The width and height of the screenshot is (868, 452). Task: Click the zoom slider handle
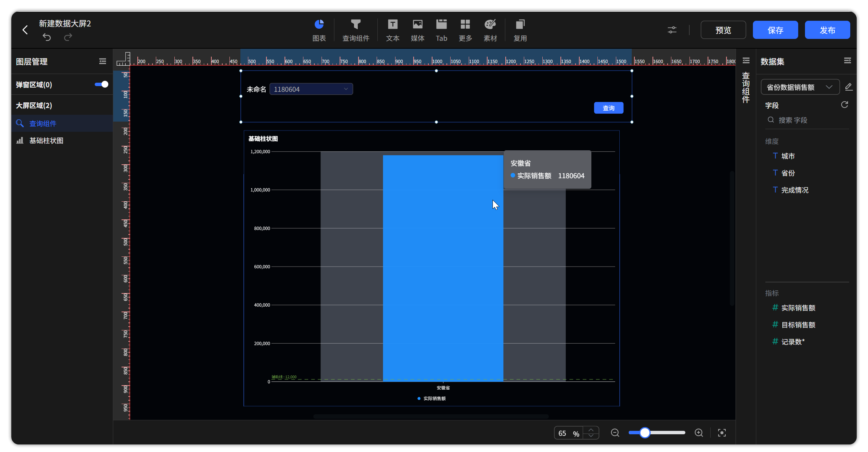click(645, 433)
